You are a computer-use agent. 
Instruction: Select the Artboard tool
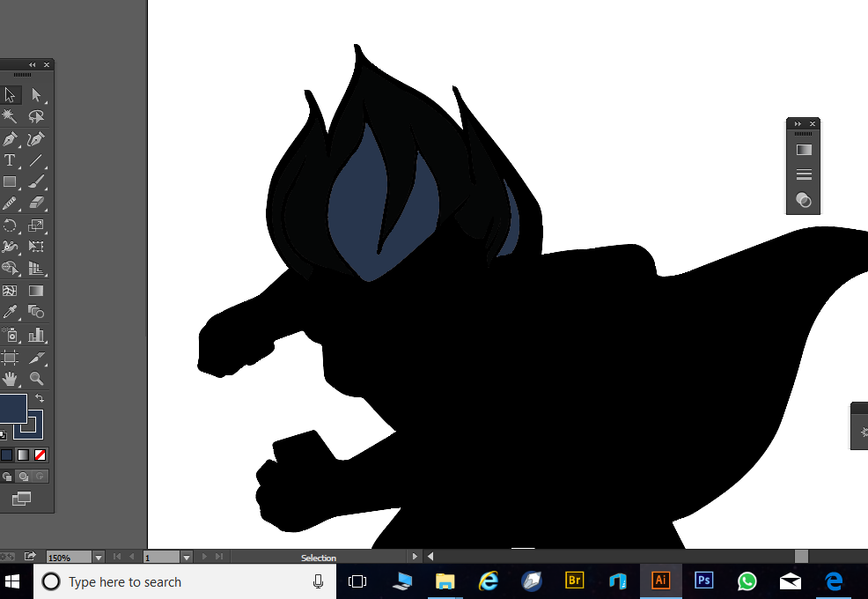10,358
